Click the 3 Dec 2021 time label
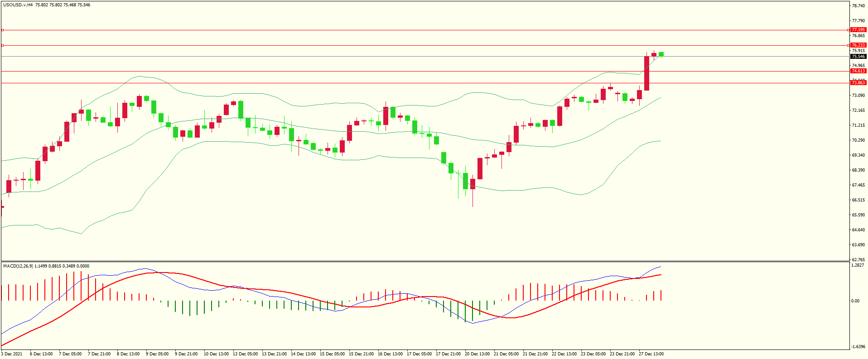 [x=12, y=354]
